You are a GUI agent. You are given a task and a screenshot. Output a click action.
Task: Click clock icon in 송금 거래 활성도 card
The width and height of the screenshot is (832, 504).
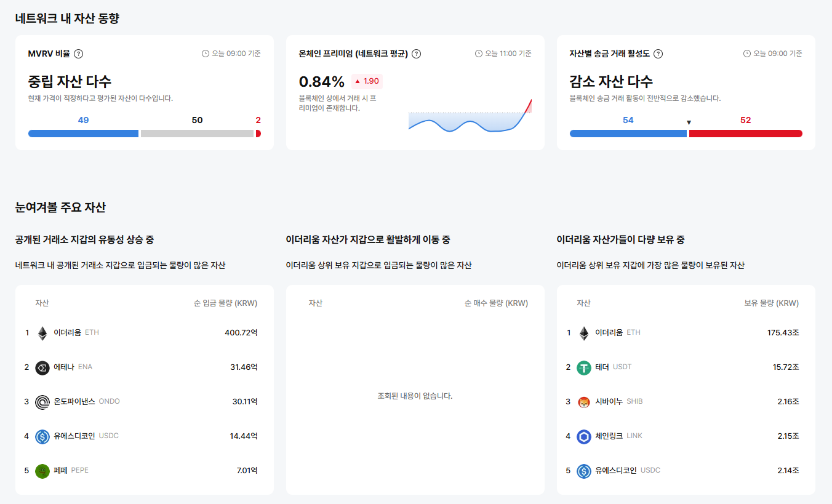pos(747,54)
